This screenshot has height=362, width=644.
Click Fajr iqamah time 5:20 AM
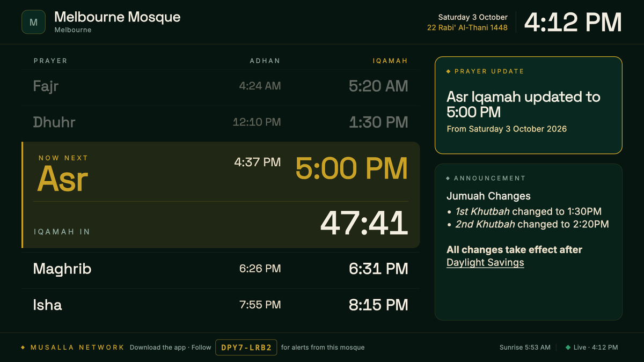[x=378, y=86]
